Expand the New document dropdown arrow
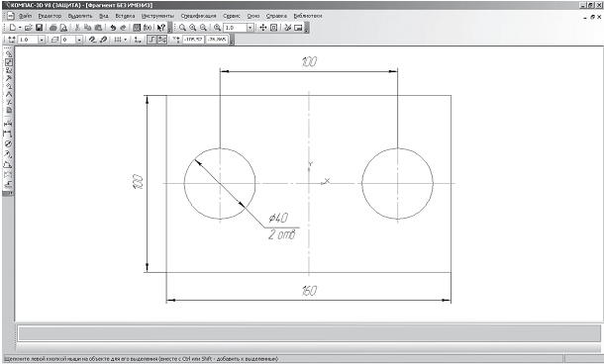 (20, 28)
